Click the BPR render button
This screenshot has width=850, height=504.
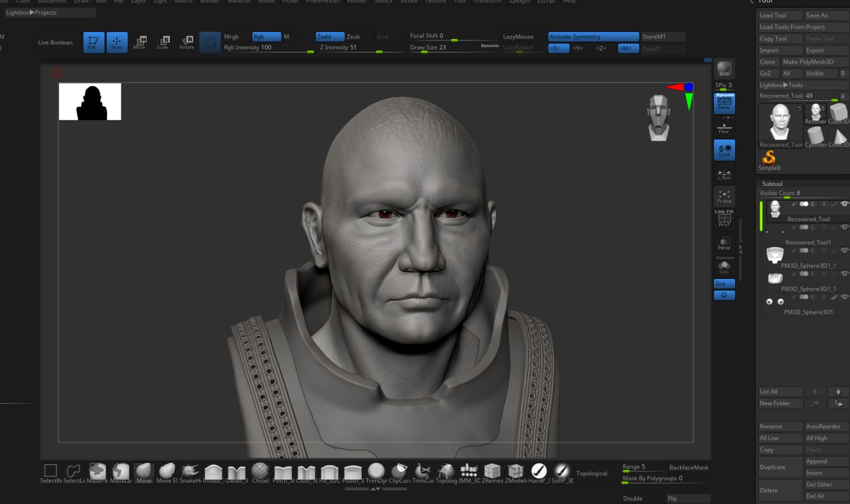pos(724,69)
